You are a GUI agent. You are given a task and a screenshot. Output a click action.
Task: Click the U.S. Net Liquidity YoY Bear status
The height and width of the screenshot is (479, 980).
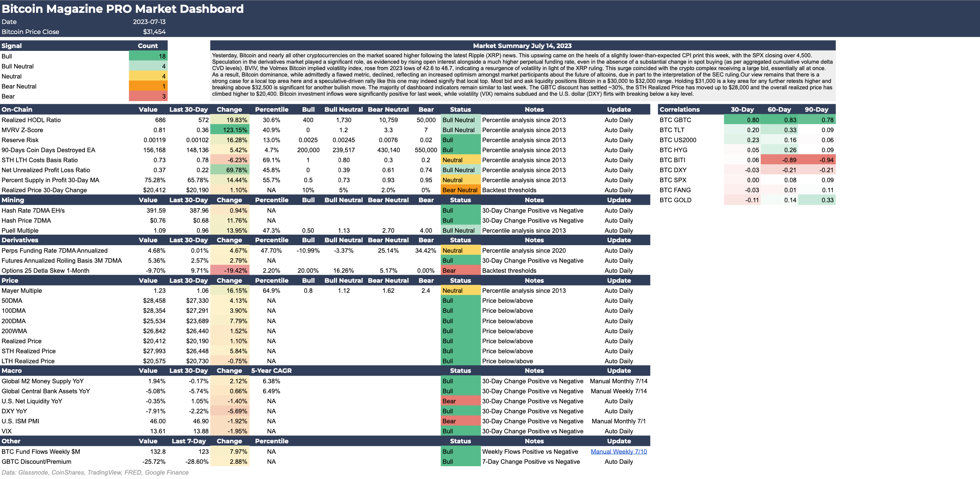tap(460, 401)
